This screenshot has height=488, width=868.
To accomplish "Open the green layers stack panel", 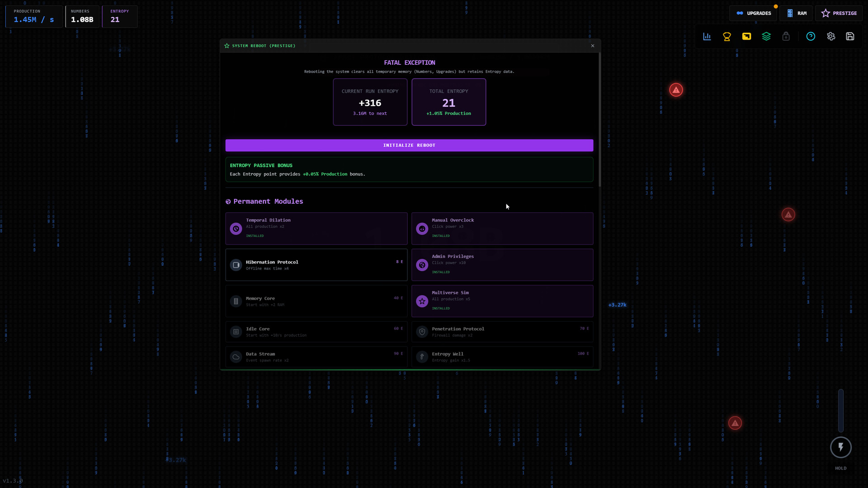I will point(766,37).
